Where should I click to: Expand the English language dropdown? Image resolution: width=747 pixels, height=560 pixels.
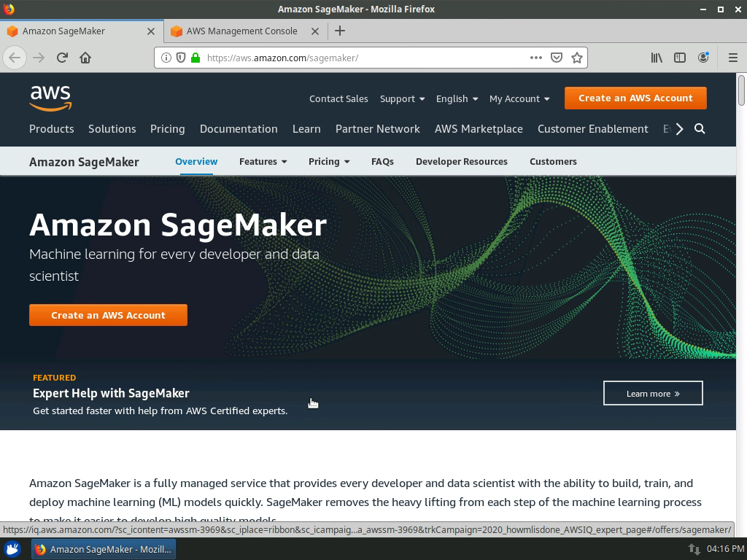457,98
